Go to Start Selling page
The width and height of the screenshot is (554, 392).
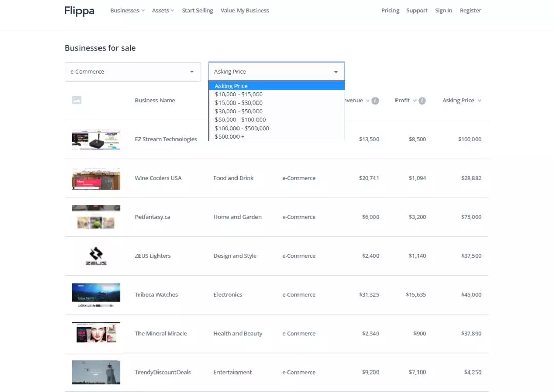197,11
